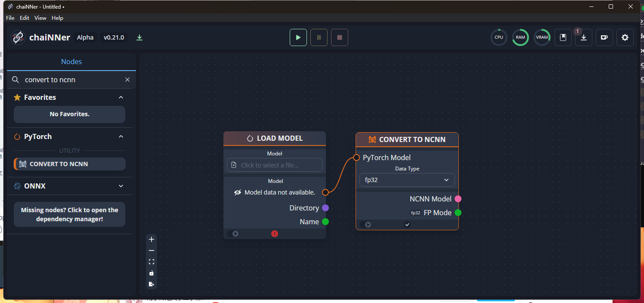Click the Convert To NCNN node run icon
Viewport: 644px width, 303px height.
click(368, 225)
